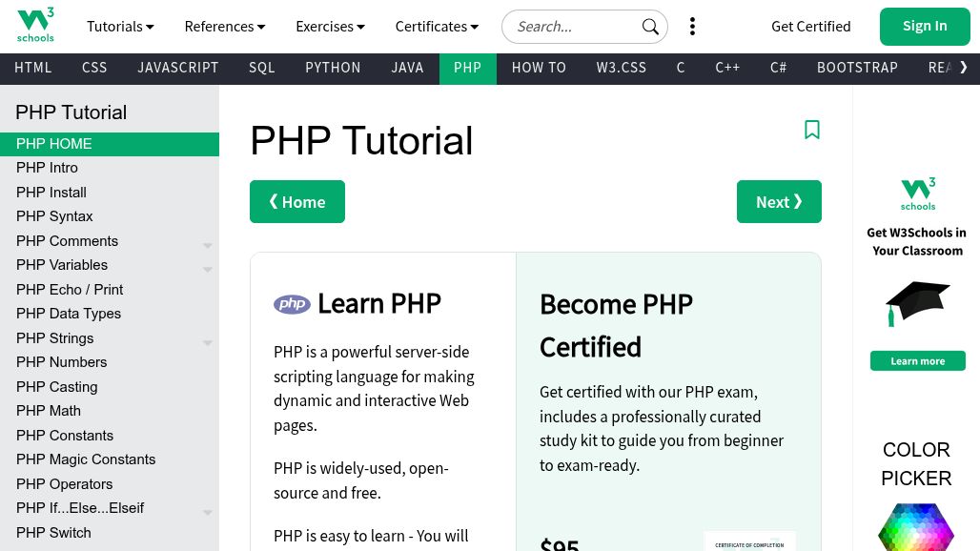Viewport: 980px width, 551px height.
Task: Open the Certificates dropdown menu
Action: tap(437, 27)
